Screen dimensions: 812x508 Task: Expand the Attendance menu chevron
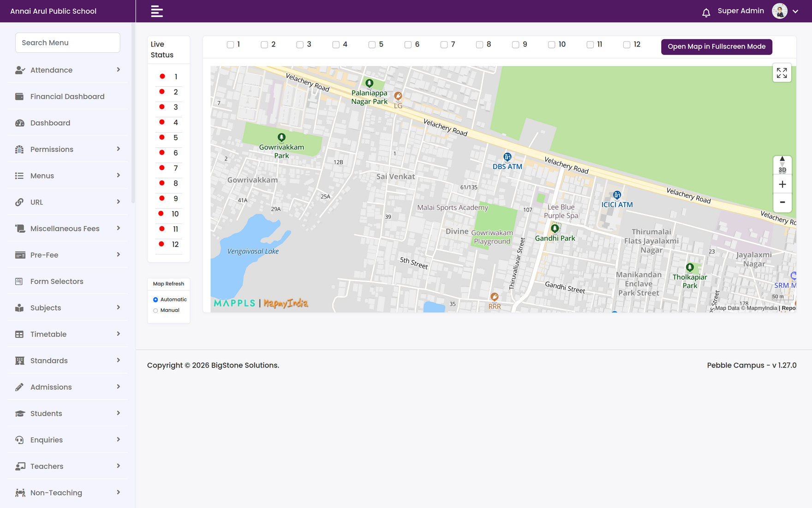[119, 70]
